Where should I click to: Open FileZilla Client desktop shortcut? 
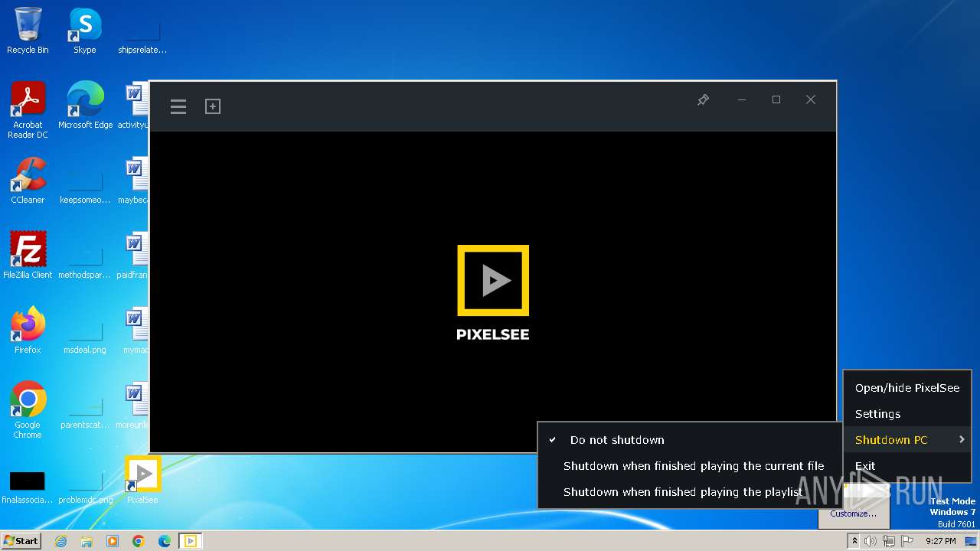[28, 256]
